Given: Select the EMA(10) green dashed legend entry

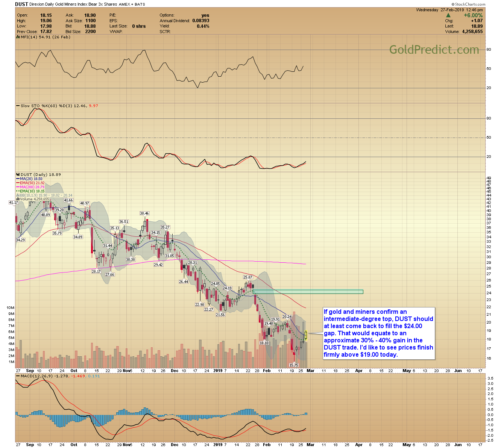Looking at the screenshot, I should (30, 191).
